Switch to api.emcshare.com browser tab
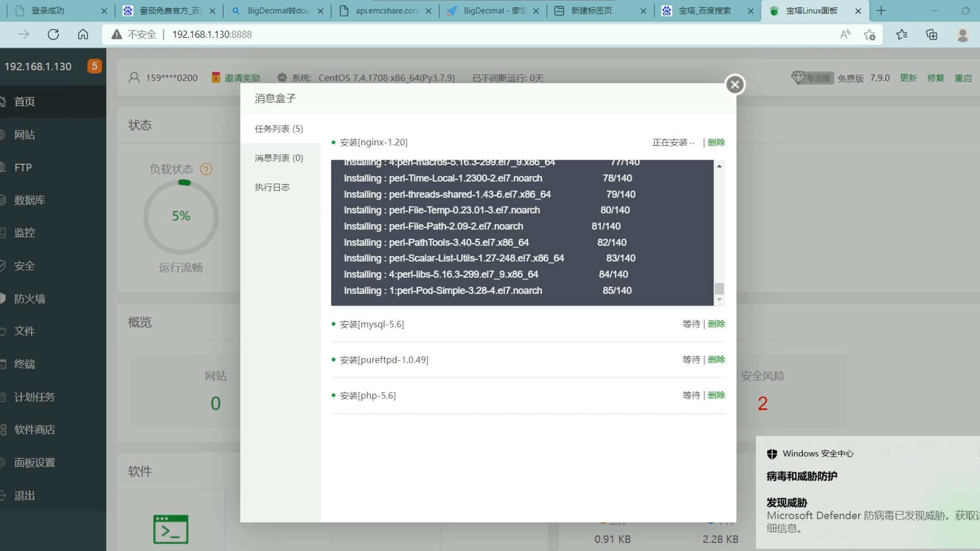Image resolution: width=980 pixels, height=551 pixels. click(x=386, y=11)
